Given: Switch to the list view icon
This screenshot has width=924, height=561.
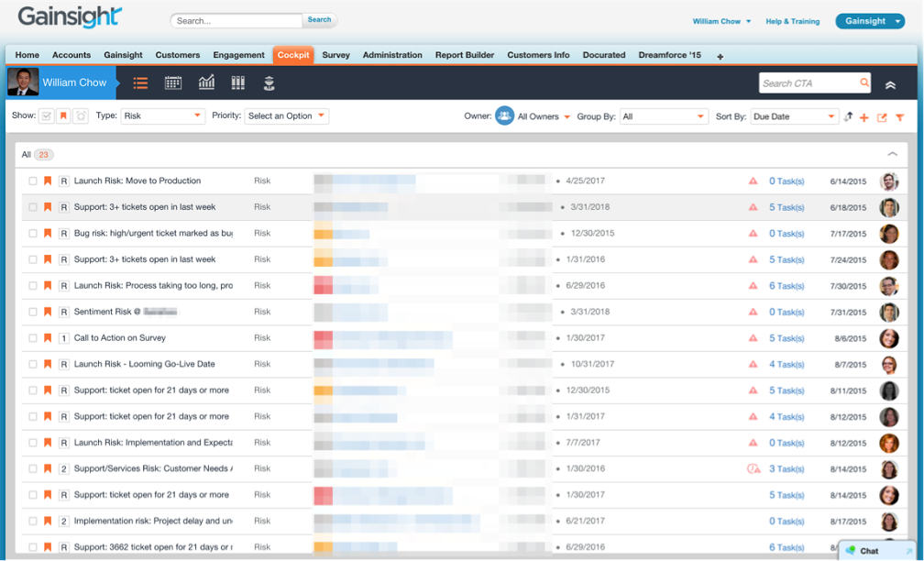Looking at the screenshot, I should click(x=140, y=83).
